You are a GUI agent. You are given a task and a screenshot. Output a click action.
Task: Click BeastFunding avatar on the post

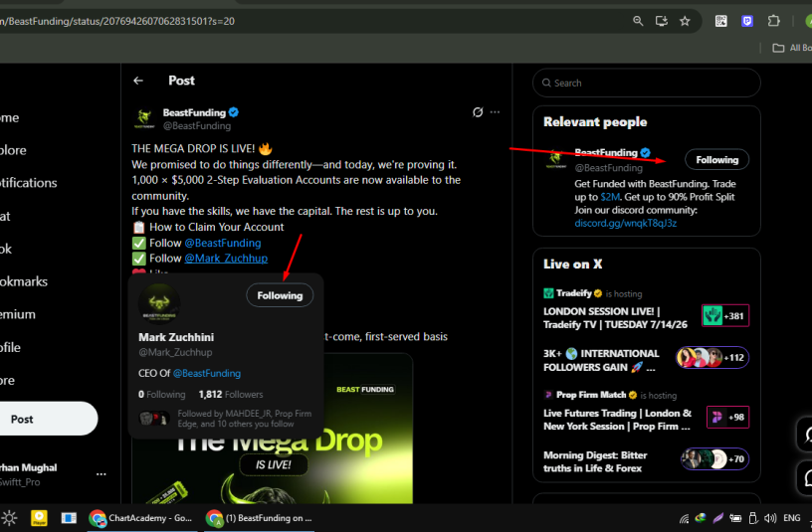point(144,118)
